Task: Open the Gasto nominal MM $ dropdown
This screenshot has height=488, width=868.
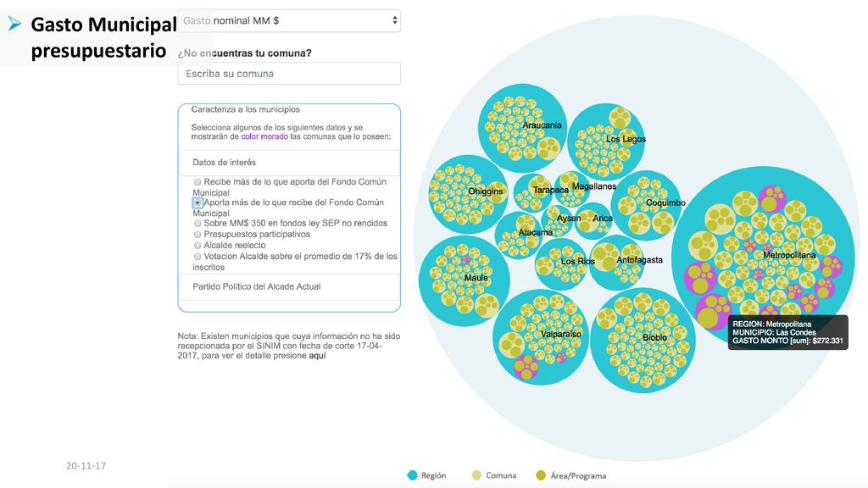Action: click(x=289, y=20)
